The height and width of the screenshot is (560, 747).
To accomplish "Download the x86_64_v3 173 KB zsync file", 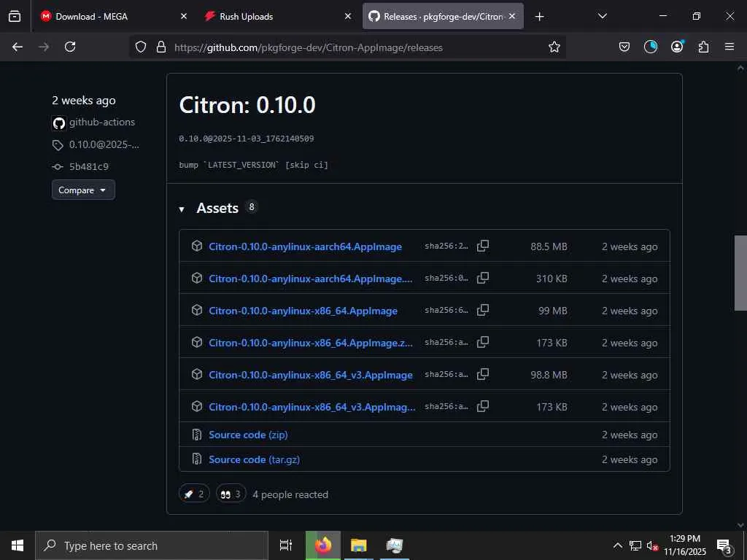I will point(312,407).
